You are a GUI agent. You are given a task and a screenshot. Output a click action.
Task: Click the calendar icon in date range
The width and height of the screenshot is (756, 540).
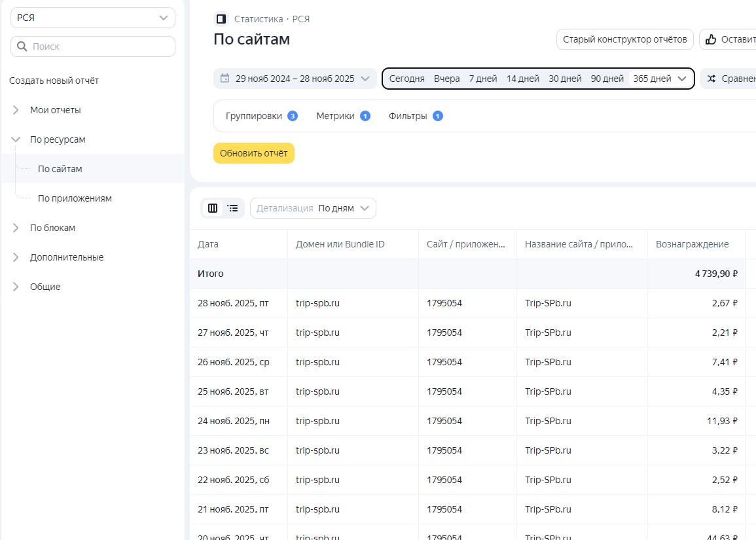tap(225, 79)
